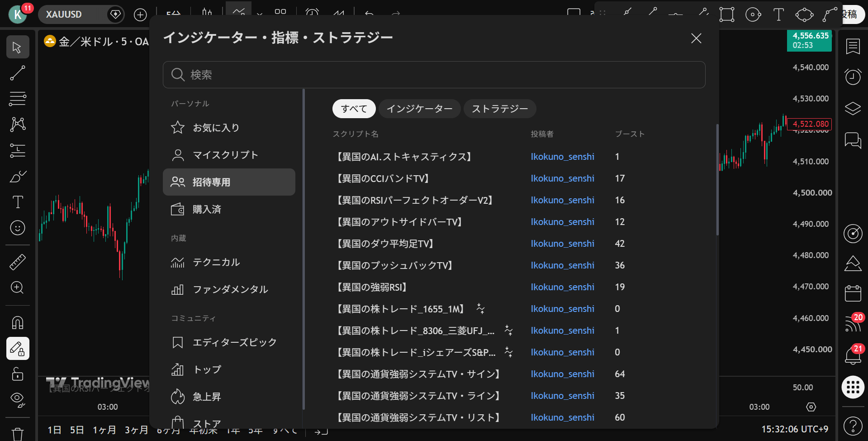This screenshot has height=441, width=868.
Task: Select the インジケーター filter tab
Action: (420, 109)
